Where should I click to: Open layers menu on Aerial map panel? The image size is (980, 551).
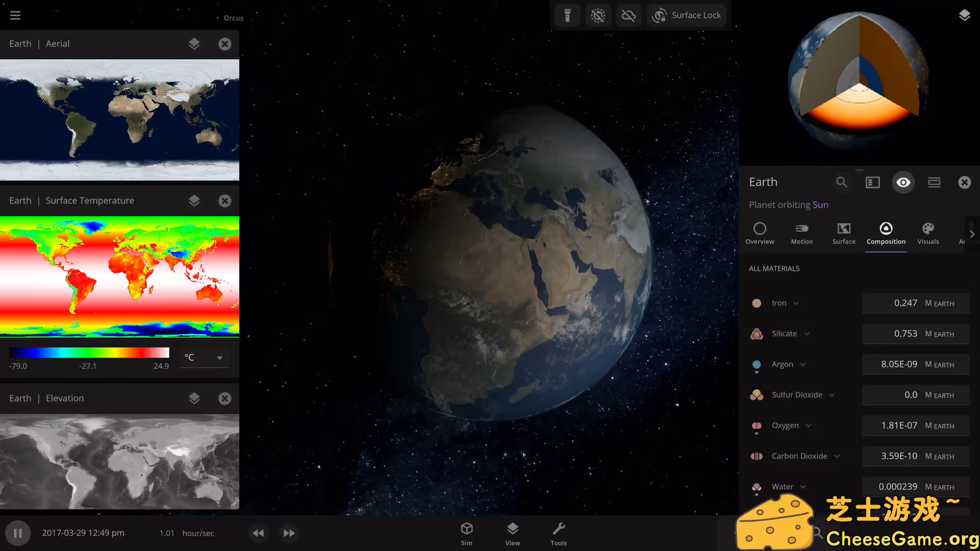[194, 44]
